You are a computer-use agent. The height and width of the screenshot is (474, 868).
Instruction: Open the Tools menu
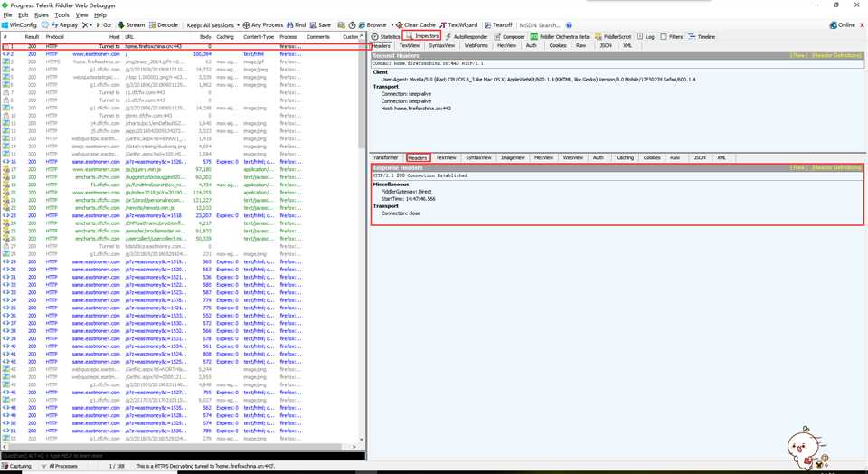coord(62,15)
